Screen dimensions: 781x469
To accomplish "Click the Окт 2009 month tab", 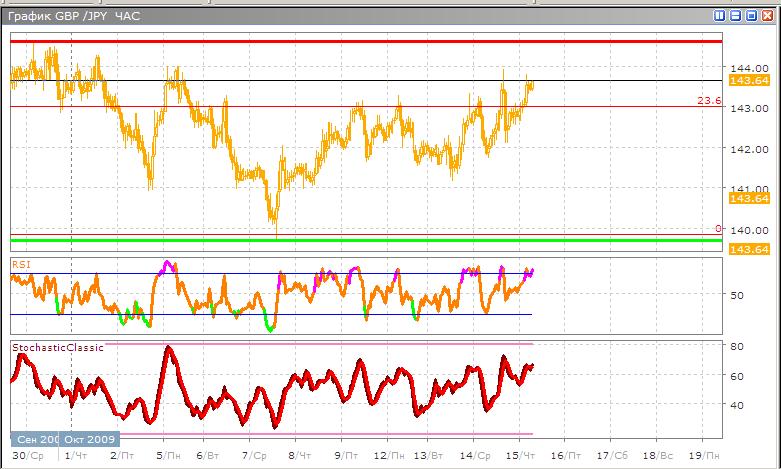I will [x=89, y=439].
